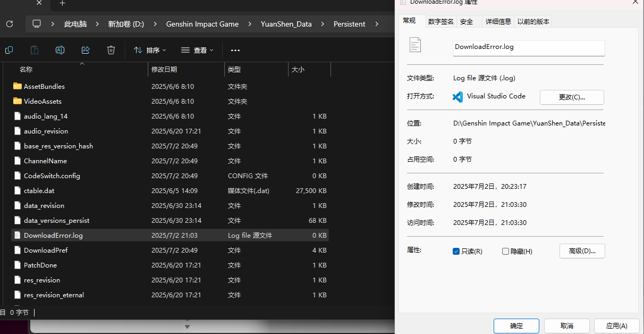Screen dimensions: 644x334
Task: Open the three-dot more options menu
Action: click(x=235, y=51)
